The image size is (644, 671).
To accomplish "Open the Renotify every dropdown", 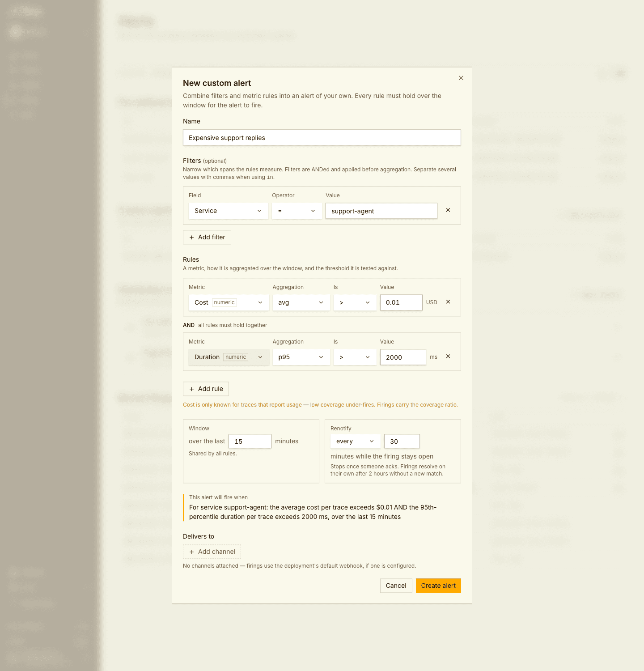I will [356, 441].
